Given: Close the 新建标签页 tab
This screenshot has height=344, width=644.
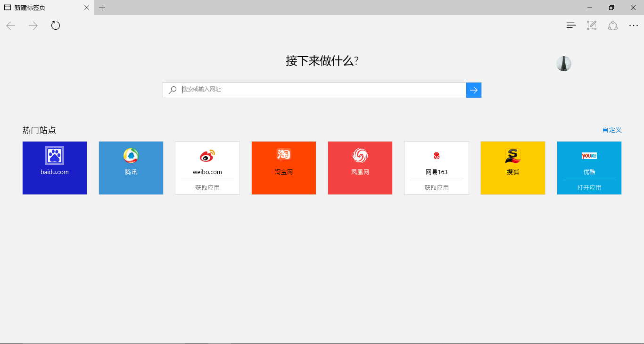Looking at the screenshot, I should click(x=87, y=8).
